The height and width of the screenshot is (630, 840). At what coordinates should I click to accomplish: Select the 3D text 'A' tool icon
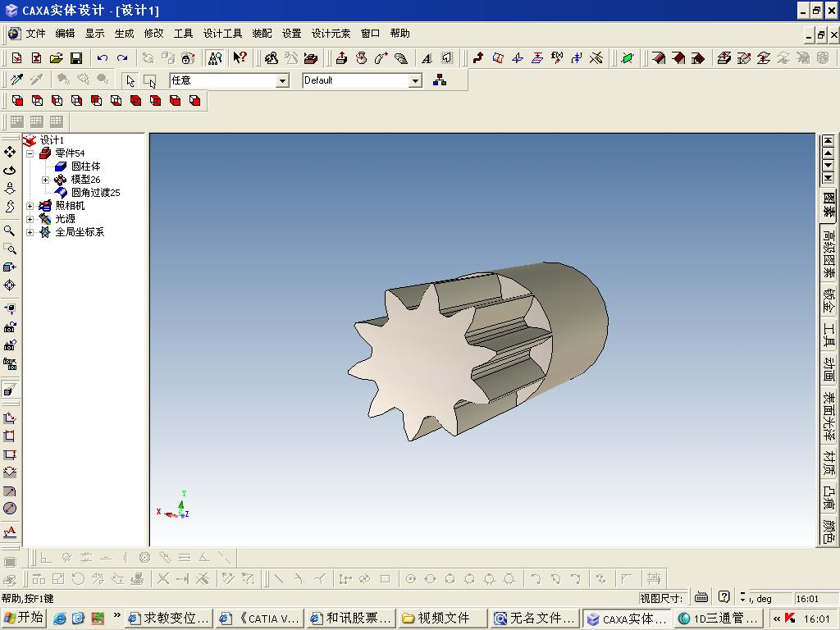coord(427,58)
